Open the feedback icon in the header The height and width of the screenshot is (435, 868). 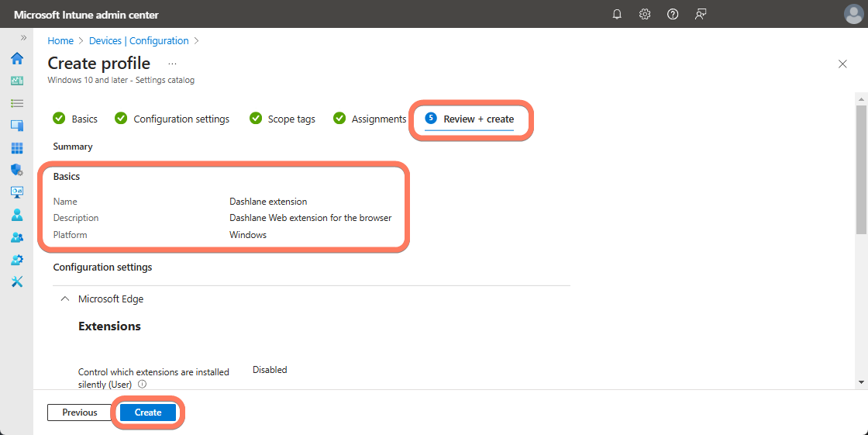point(701,14)
